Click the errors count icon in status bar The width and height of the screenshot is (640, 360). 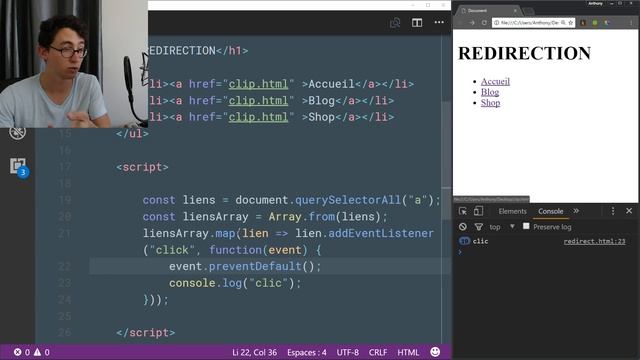pyautogui.click(x=18, y=352)
